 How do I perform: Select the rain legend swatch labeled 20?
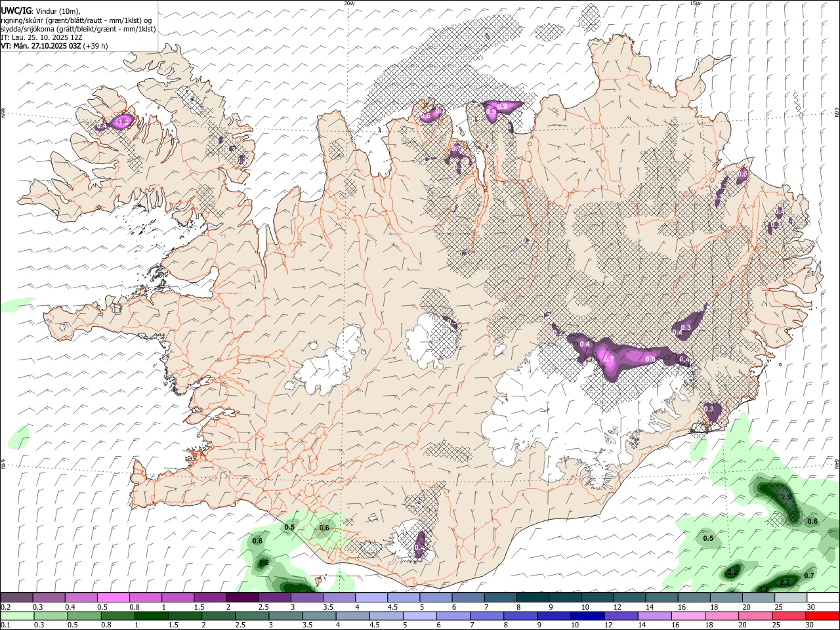755,616
